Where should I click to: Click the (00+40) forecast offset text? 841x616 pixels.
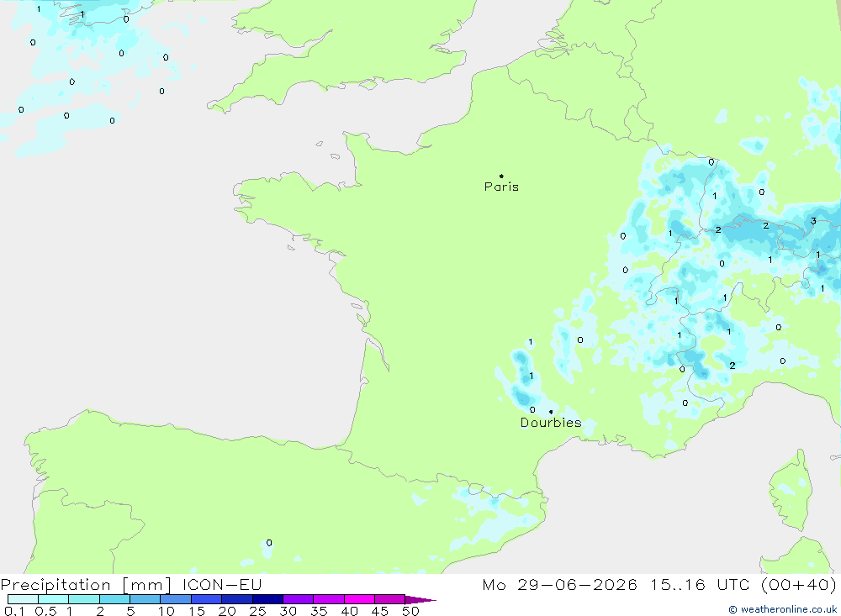tap(799, 584)
